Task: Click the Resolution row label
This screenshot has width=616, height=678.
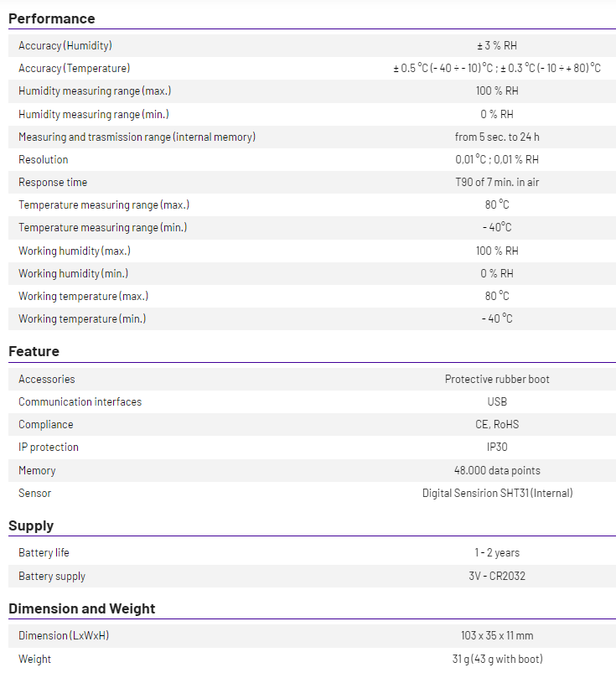Action: pyautogui.click(x=44, y=160)
